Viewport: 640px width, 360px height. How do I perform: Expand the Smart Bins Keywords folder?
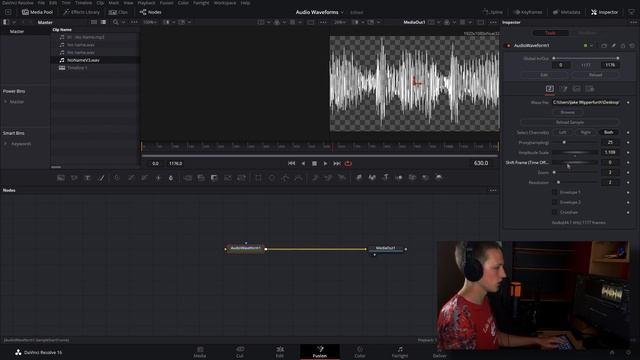6,144
